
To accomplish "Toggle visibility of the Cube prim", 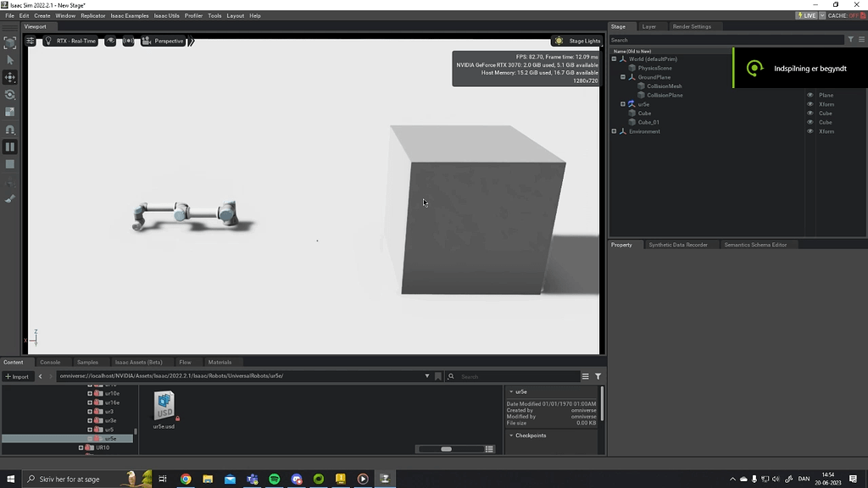I will [x=810, y=113].
